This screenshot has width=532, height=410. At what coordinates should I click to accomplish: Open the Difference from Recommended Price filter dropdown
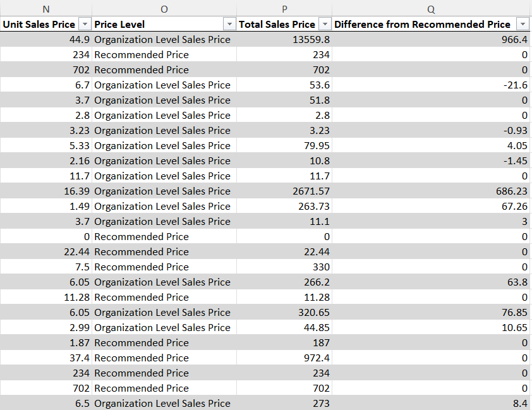(x=523, y=25)
